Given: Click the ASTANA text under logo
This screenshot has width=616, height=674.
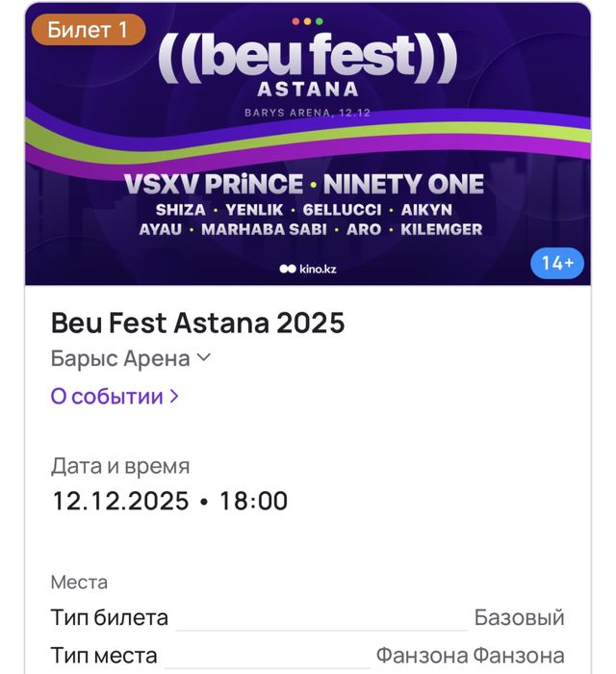Looking at the screenshot, I should (308, 89).
